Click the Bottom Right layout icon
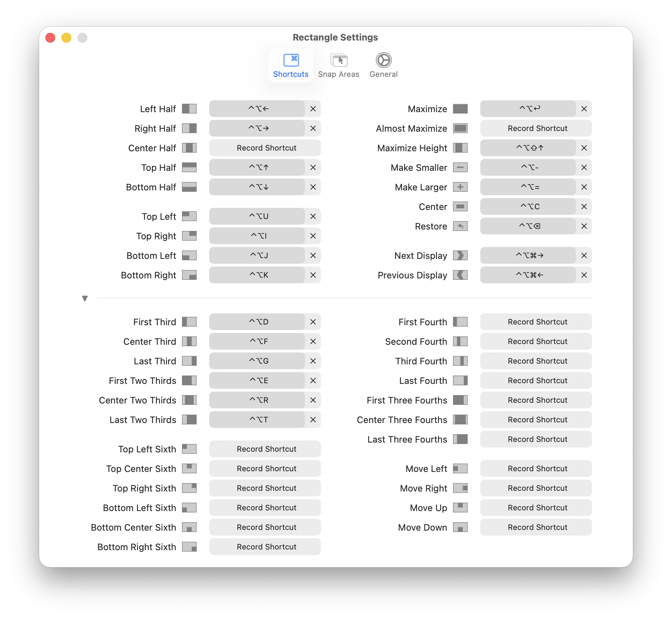This screenshot has width=672, height=619. [189, 275]
